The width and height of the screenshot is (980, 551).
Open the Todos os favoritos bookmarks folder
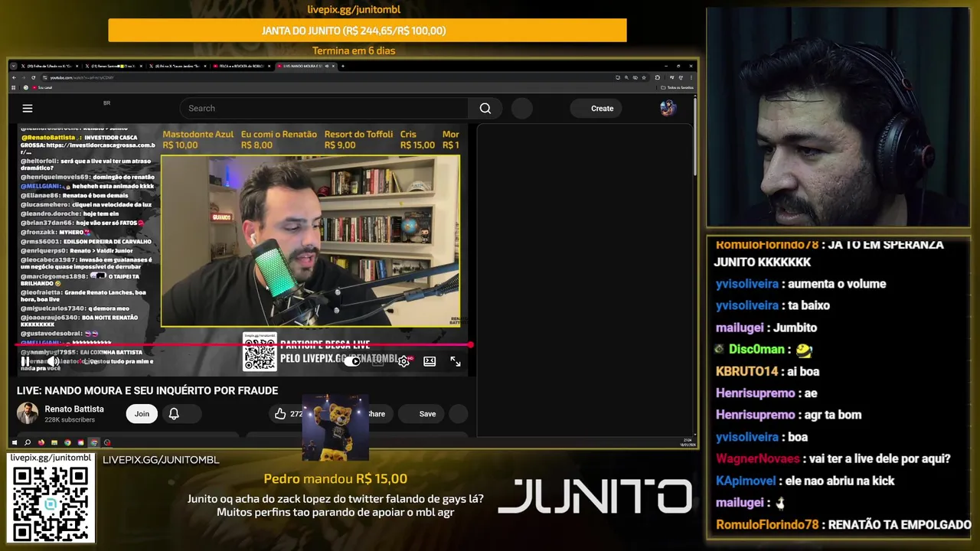point(677,87)
